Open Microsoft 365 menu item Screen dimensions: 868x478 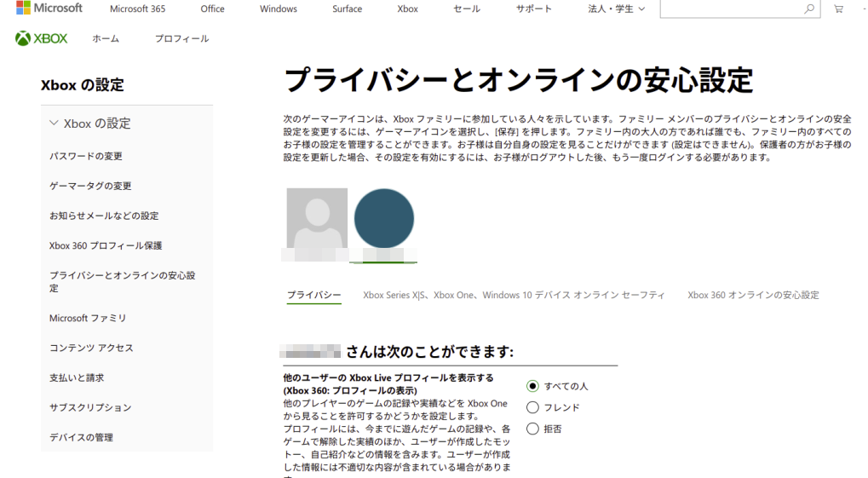137,9
